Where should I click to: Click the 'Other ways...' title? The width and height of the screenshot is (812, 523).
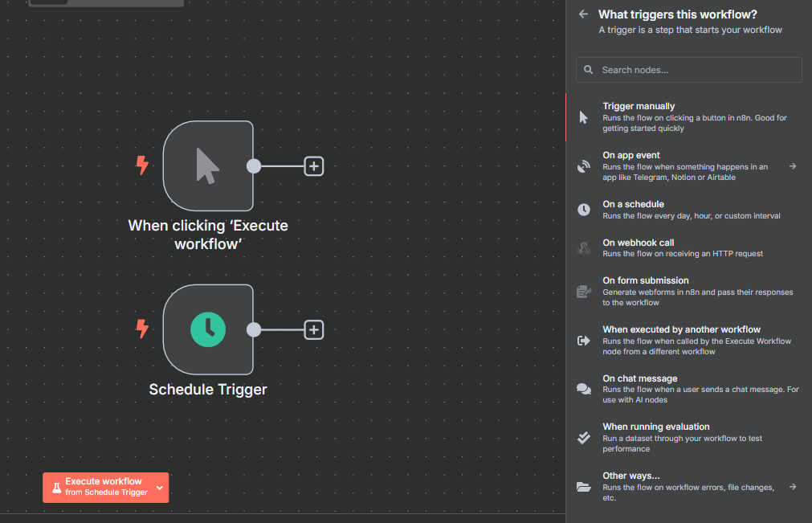coord(631,476)
